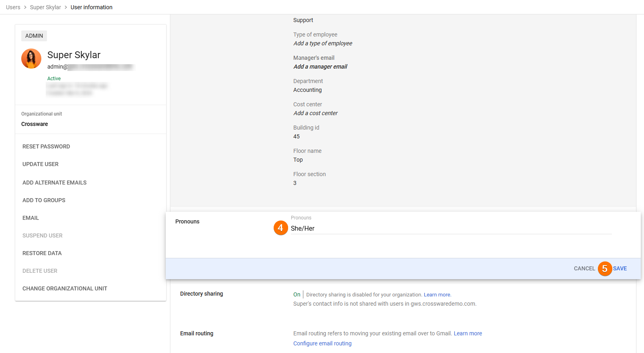The image size is (644, 353).
Task: Click the RESET PASSWORD action
Action: click(46, 146)
